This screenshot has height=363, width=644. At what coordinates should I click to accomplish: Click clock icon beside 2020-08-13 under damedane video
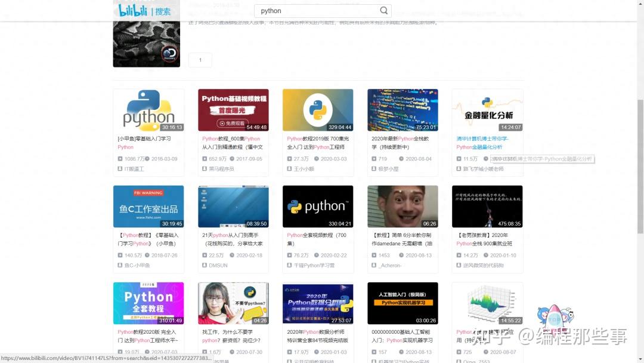401,256
